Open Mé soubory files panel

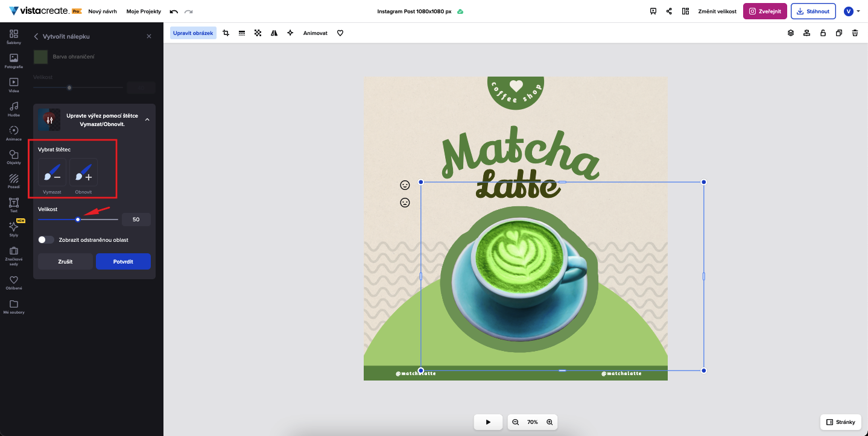[x=14, y=306]
